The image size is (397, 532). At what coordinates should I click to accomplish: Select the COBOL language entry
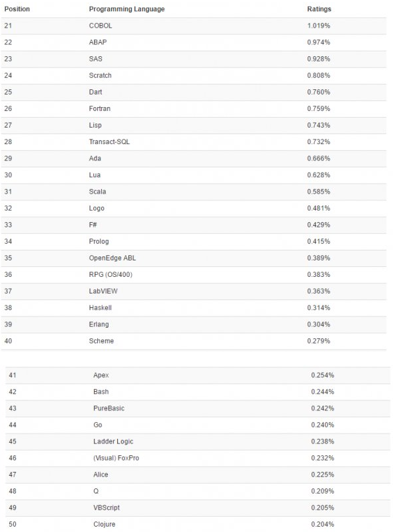[x=100, y=26]
